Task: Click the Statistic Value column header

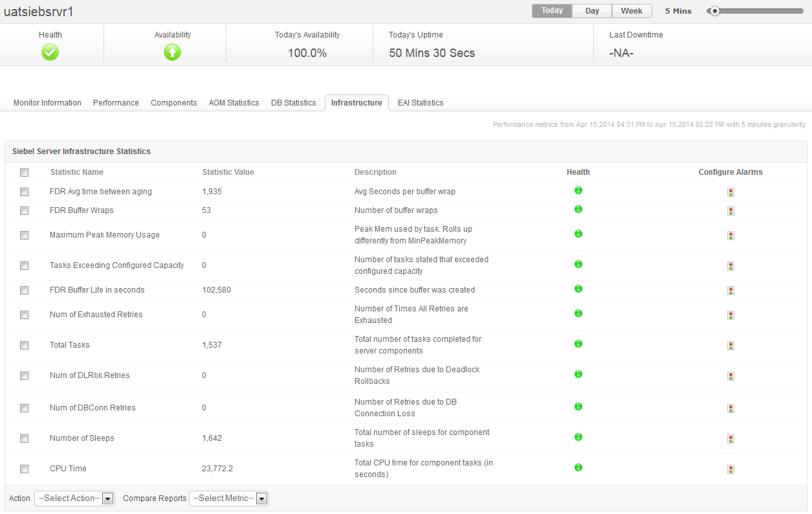Action: pyautogui.click(x=228, y=172)
